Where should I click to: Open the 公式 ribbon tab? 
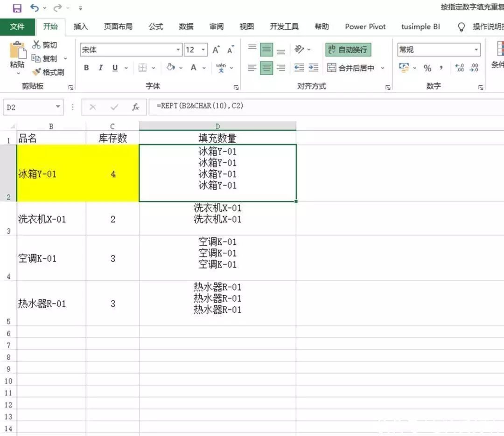pyautogui.click(x=156, y=27)
